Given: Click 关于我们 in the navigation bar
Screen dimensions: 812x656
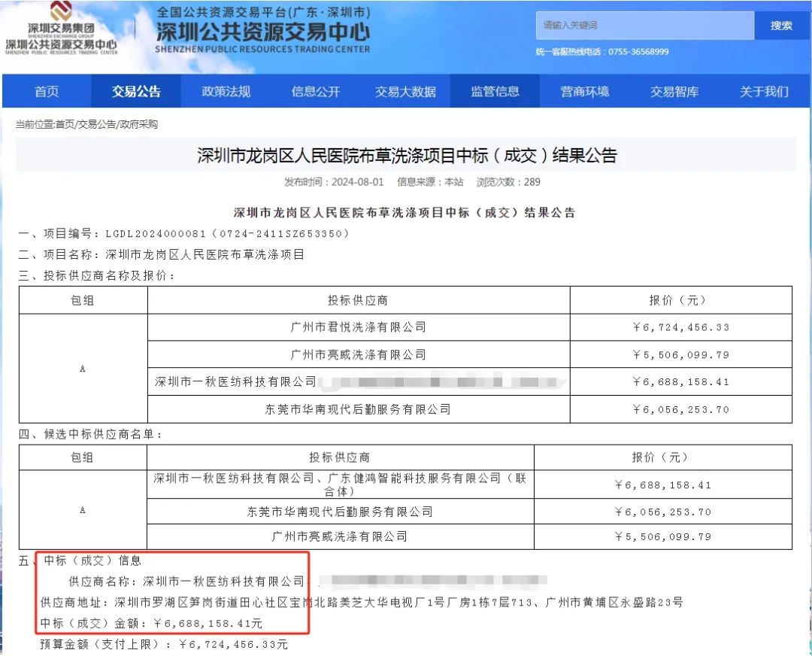Looking at the screenshot, I should pos(764,92).
